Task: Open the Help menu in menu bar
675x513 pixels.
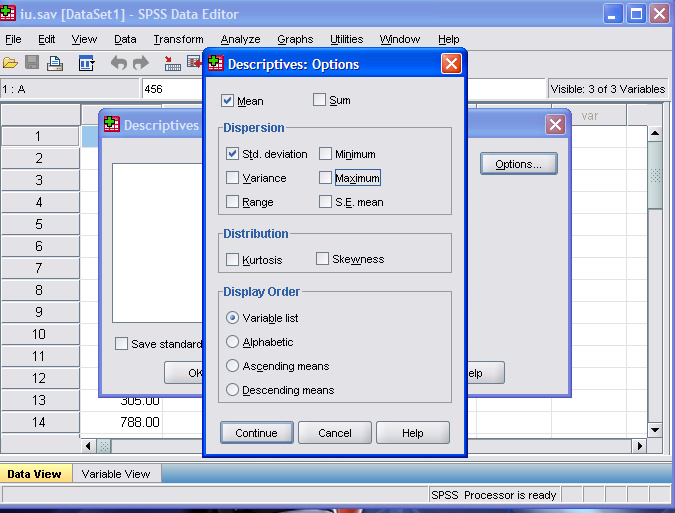Action: [x=449, y=39]
